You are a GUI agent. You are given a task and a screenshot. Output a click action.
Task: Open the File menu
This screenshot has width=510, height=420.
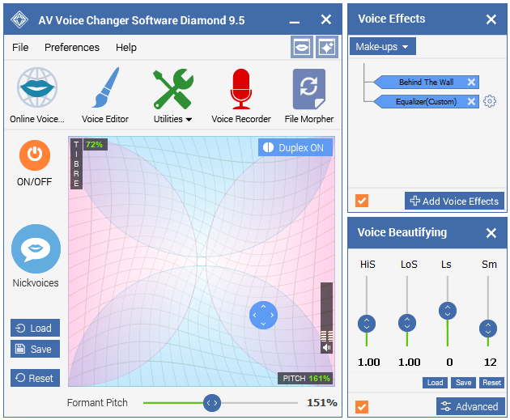(20, 48)
